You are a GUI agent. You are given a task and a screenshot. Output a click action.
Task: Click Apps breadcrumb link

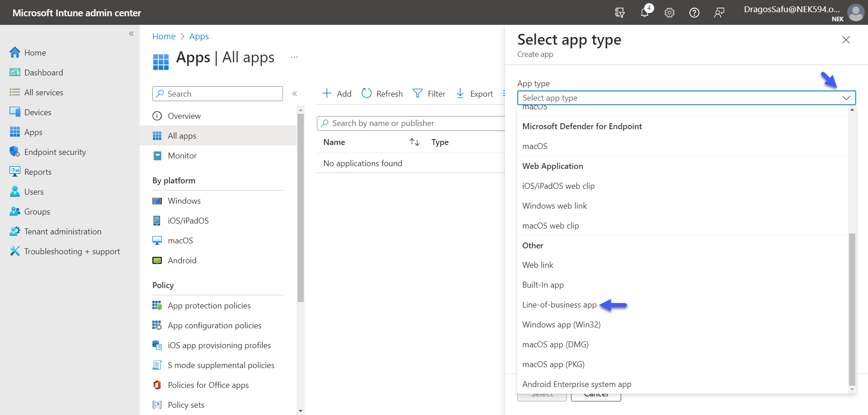[x=199, y=37]
